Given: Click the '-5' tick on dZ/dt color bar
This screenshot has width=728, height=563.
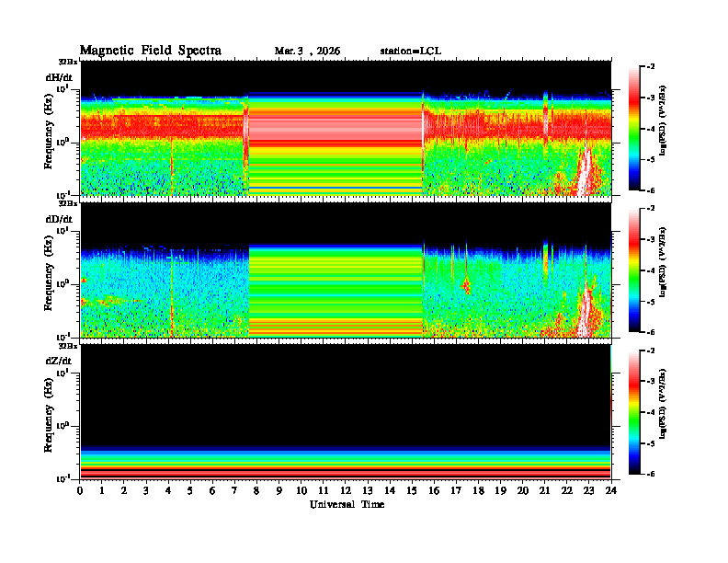Looking at the screenshot, I should click(651, 443).
